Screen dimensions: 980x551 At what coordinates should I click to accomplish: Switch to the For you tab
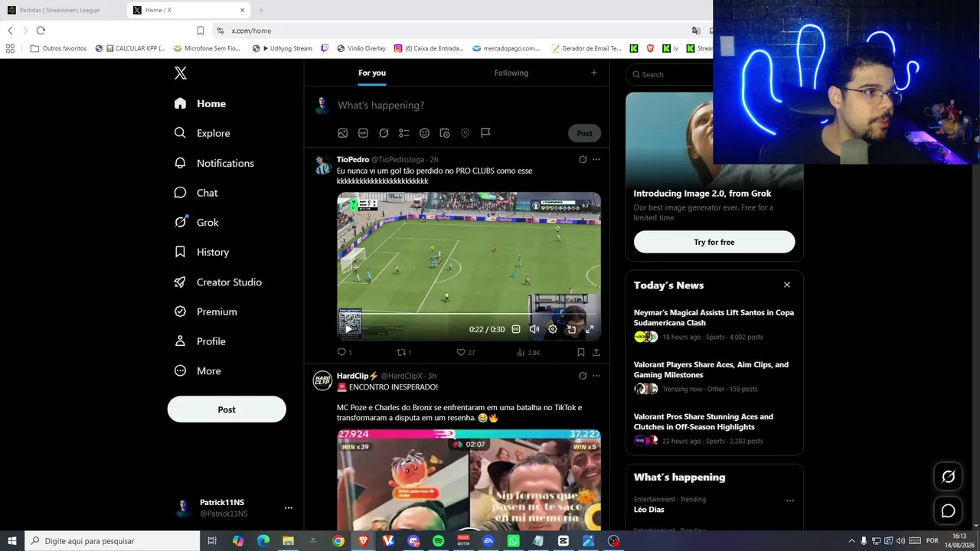click(372, 73)
